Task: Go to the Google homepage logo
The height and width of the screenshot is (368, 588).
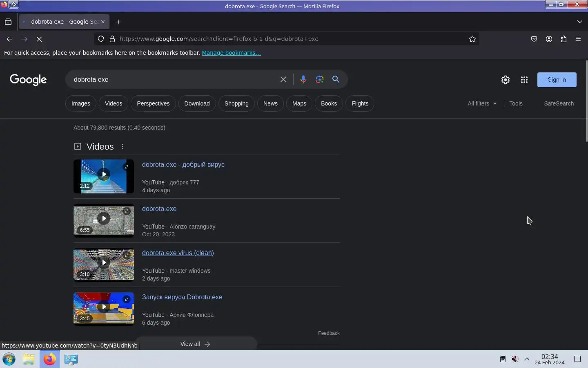Action: click(28, 80)
